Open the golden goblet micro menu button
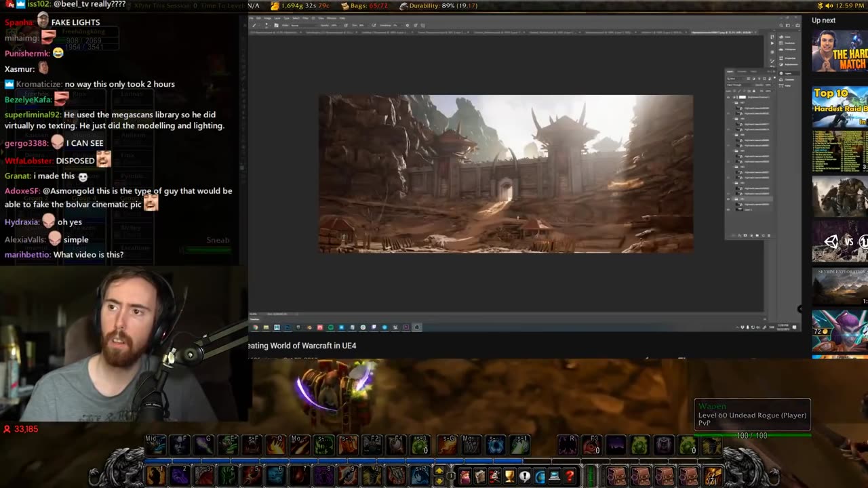 point(509,476)
